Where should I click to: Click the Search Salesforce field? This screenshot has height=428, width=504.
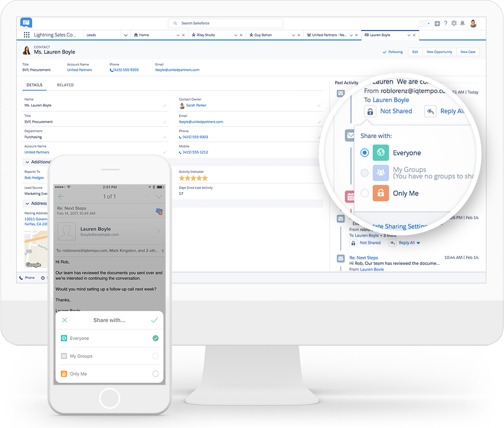pyautogui.click(x=226, y=23)
